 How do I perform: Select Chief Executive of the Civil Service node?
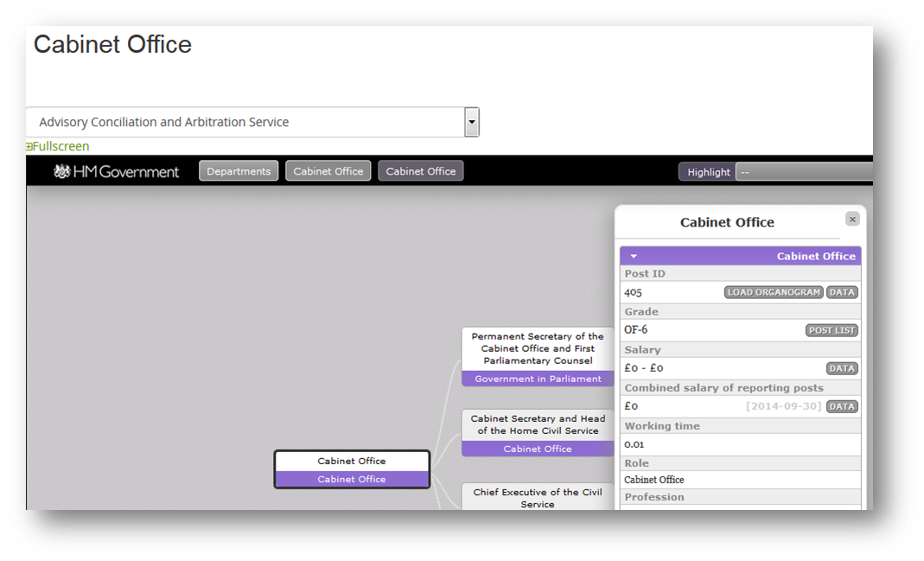(x=538, y=498)
